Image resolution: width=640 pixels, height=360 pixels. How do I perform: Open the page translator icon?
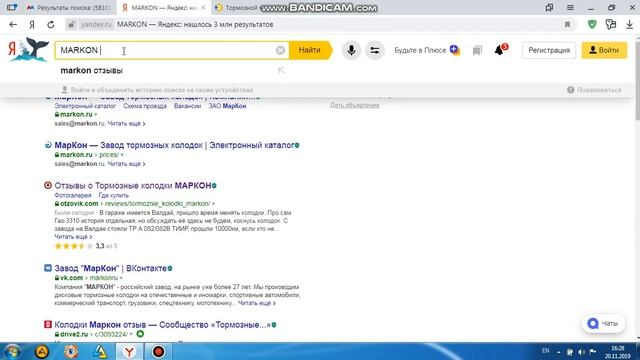tap(611, 24)
